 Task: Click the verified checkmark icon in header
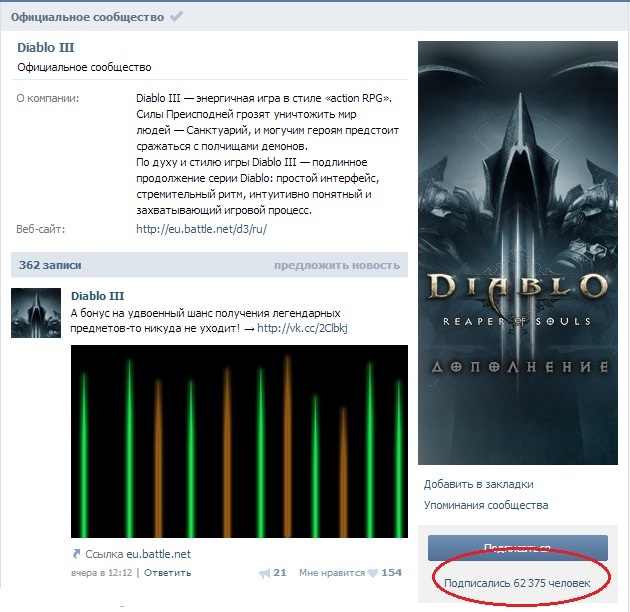click(x=176, y=16)
